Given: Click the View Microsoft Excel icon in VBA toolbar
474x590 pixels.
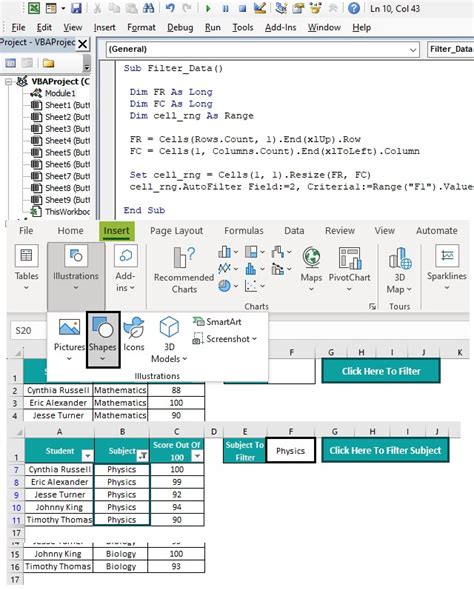Looking at the screenshot, I should pyautogui.click(x=34, y=8).
